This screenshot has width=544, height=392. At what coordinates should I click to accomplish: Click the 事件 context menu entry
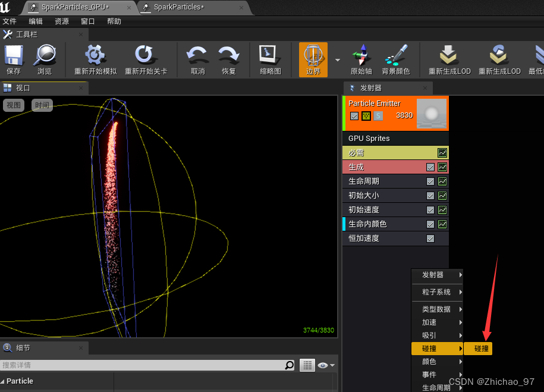click(x=437, y=375)
